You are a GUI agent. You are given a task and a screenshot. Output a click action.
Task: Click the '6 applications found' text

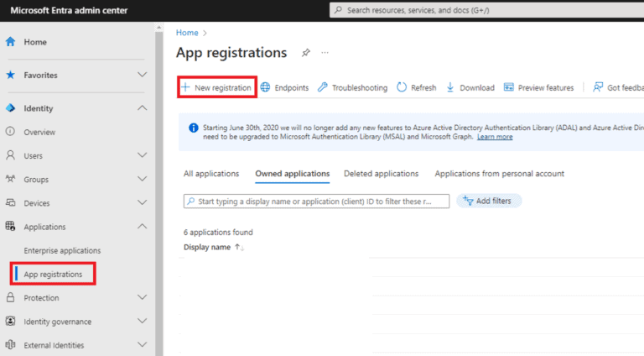[x=218, y=233]
